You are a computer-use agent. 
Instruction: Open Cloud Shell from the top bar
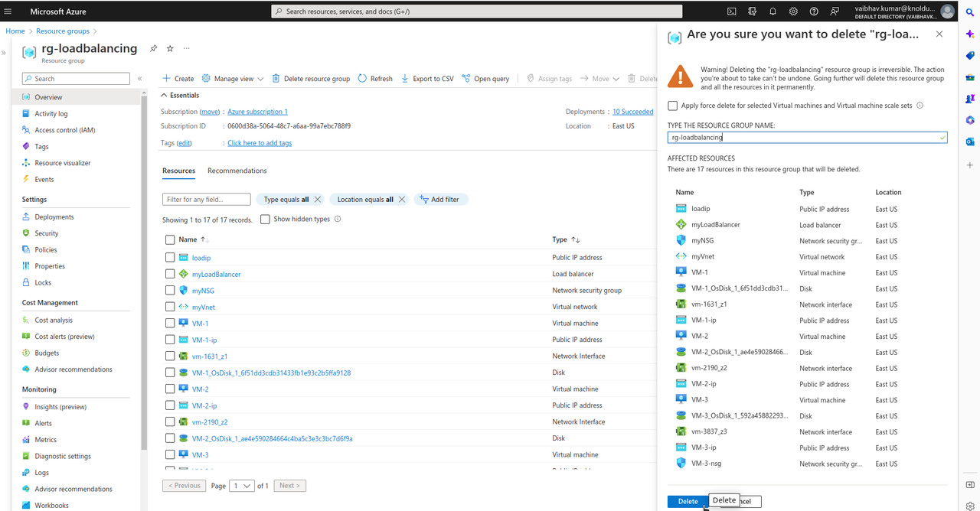pyautogui.click(x=732, y=11)
